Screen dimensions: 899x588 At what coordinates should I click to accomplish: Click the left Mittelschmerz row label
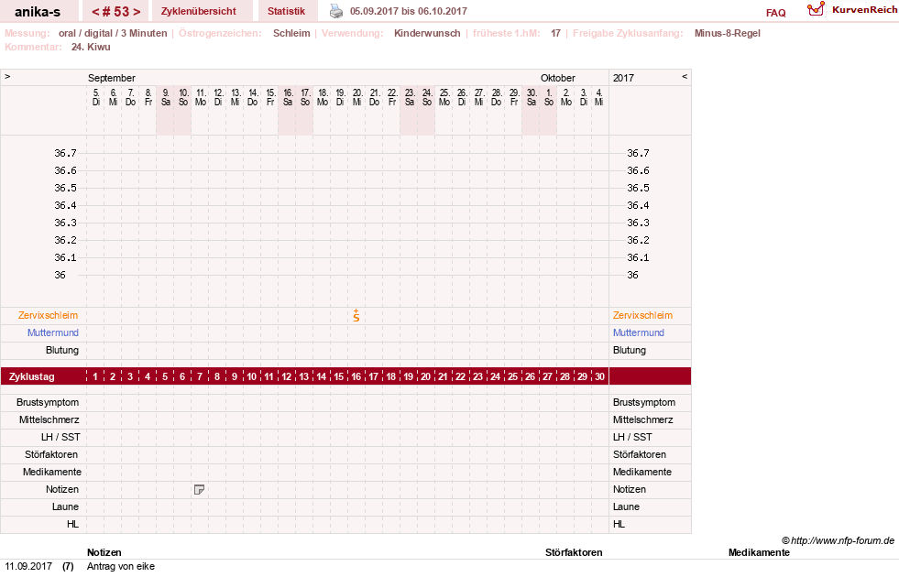tap(49, 419)
